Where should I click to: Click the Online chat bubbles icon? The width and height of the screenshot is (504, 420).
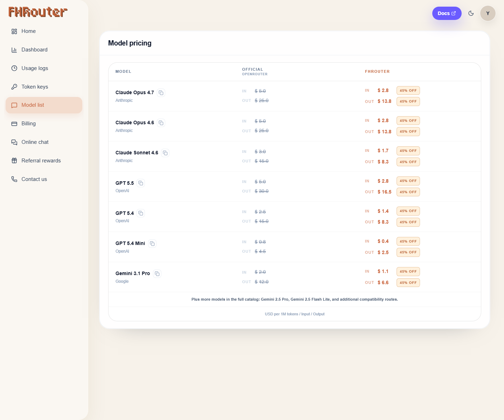[x=14, y=142]
